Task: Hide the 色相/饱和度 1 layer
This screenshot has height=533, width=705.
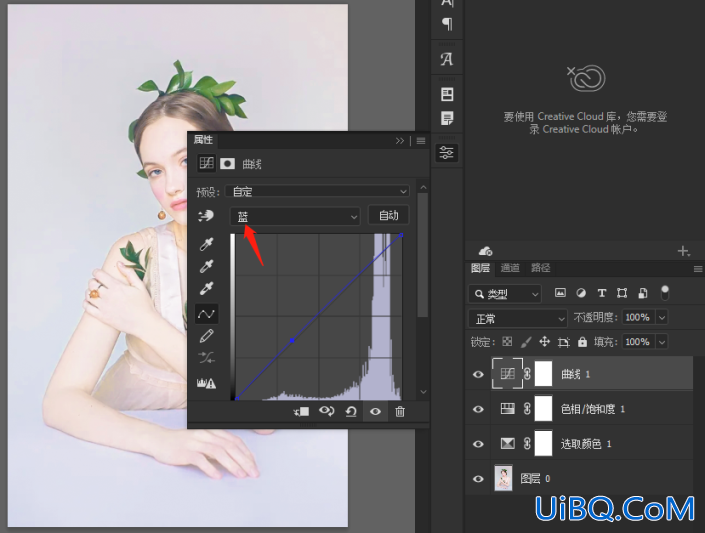Action: pos(478,409)
